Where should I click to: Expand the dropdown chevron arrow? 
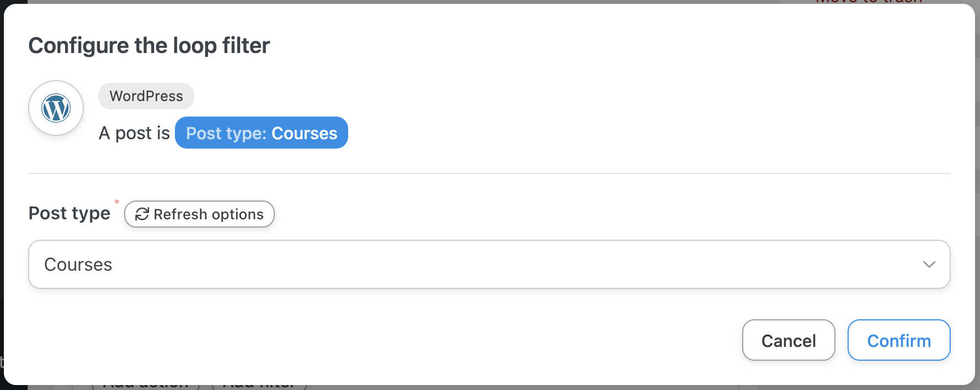click(x=929, y=265)
